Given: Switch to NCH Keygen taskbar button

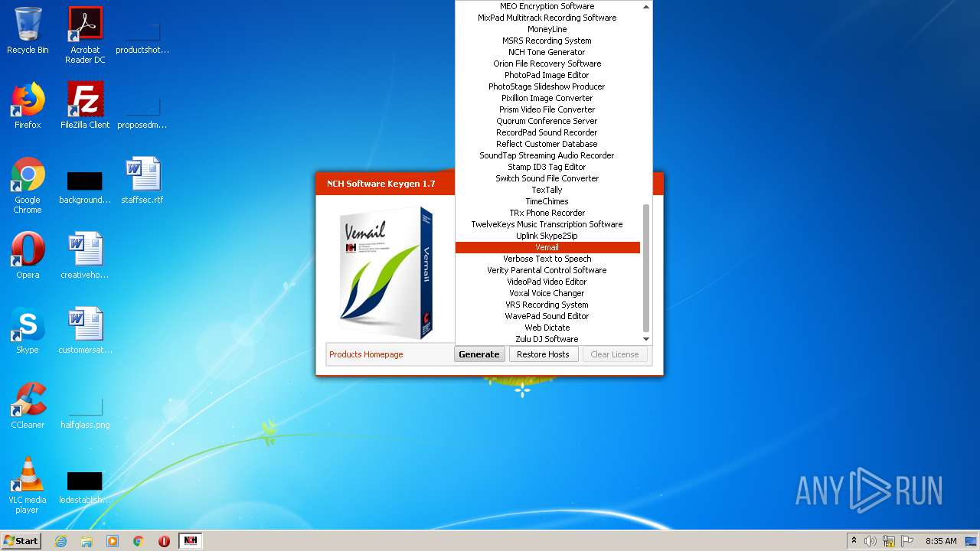Looking at the screenshot, I should coord(191,541).
